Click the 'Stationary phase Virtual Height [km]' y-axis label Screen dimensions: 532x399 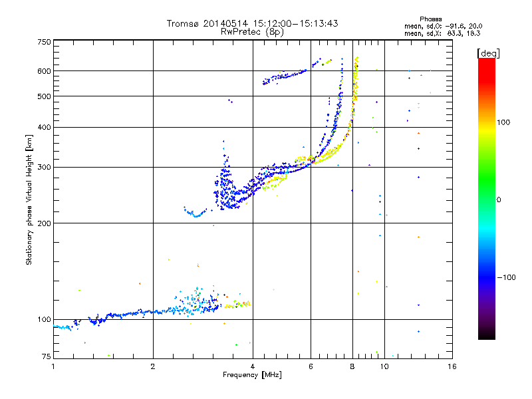[29, 199]
